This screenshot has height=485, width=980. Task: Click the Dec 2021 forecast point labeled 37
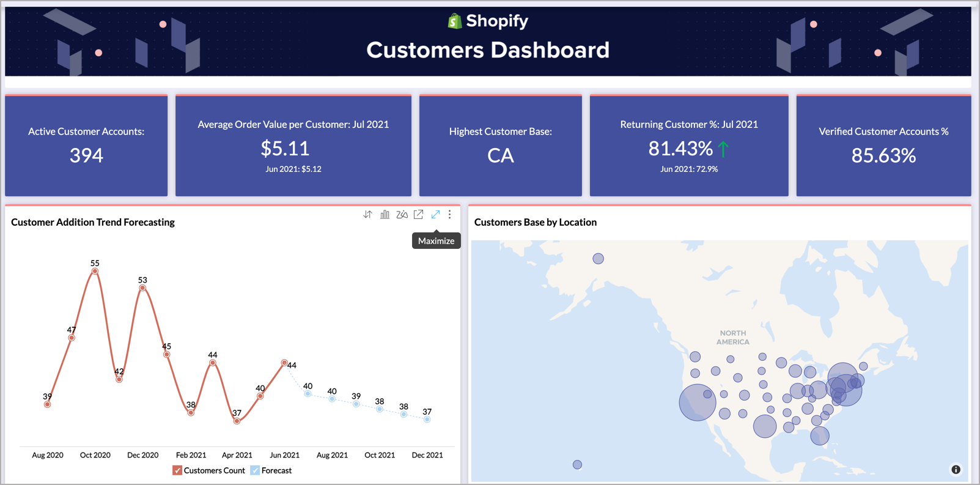click(x=427, y=420)
